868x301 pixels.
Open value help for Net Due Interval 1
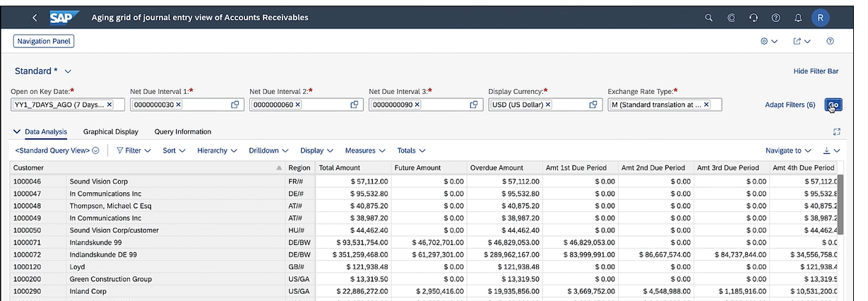click(236, 105)
